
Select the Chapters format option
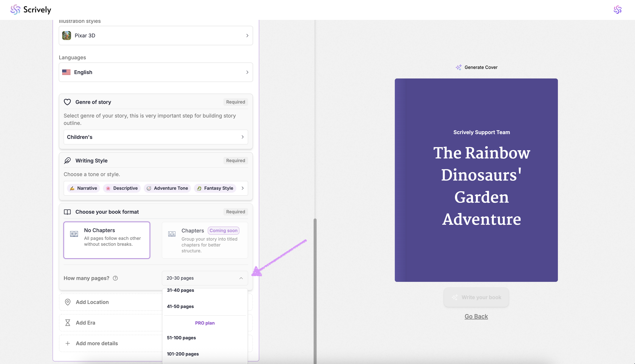click(x=205, y=240)
